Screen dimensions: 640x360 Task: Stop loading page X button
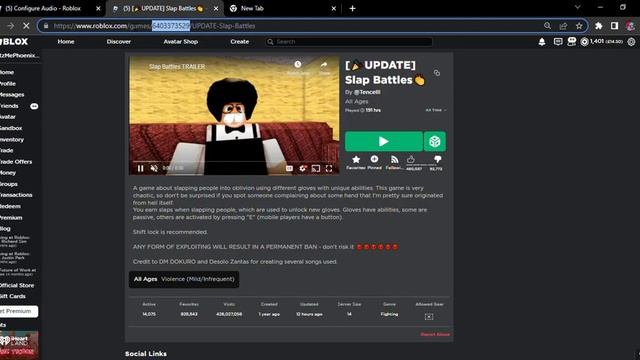click(26, 26)
